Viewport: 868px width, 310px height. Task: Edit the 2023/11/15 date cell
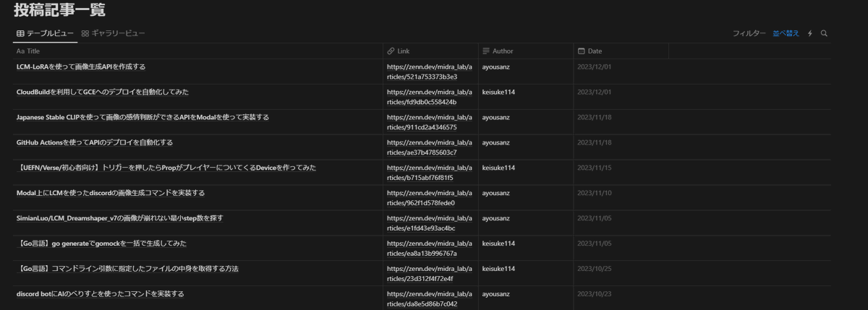[595, 168]
